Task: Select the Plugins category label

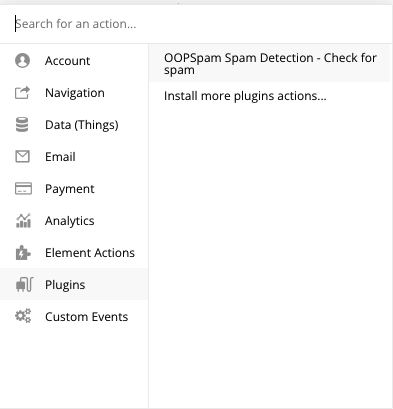Action: 65,285
